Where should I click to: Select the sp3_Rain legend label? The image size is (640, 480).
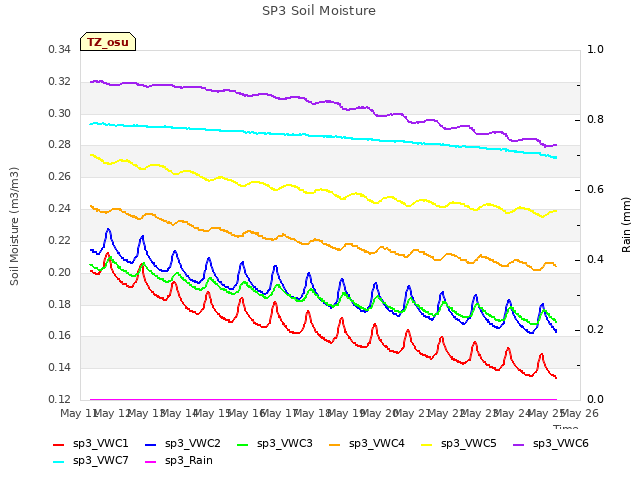[x=189, y=460]
